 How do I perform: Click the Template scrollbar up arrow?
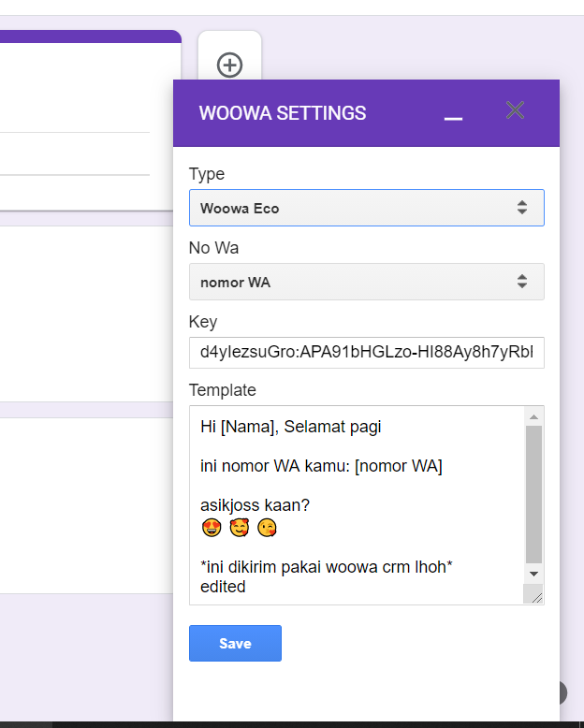click(x=533, y=416)
